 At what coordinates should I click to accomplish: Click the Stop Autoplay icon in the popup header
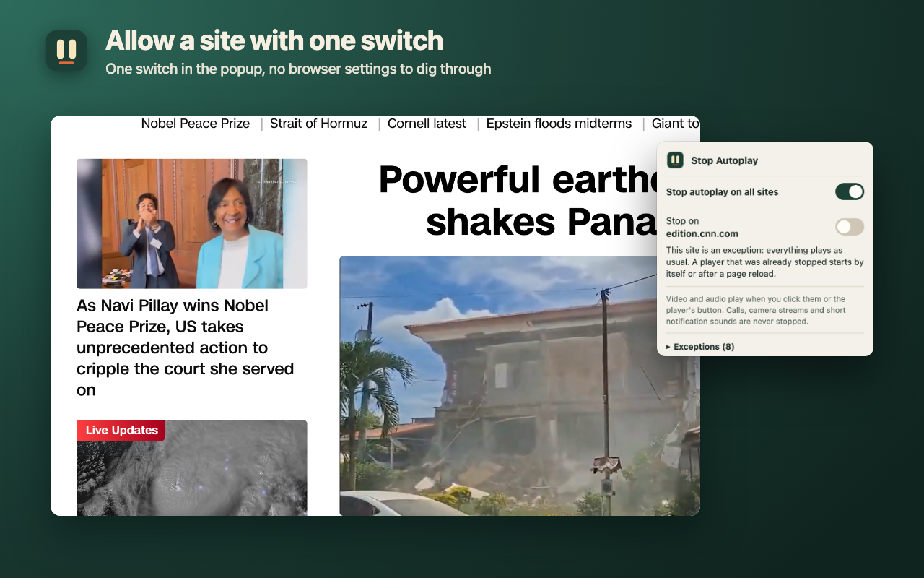[x=675, y=160]
